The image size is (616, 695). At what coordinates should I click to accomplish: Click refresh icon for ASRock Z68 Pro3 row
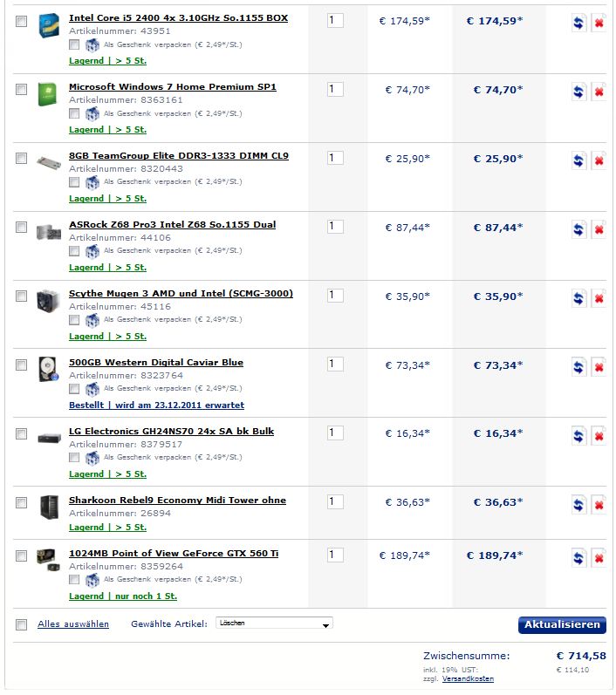click(578, 229)
